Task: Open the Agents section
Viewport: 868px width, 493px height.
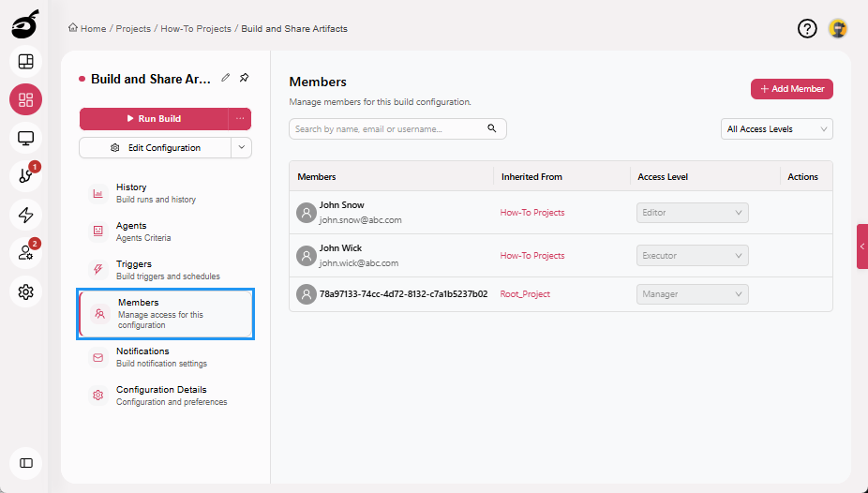Action: (x=165, y=232)
